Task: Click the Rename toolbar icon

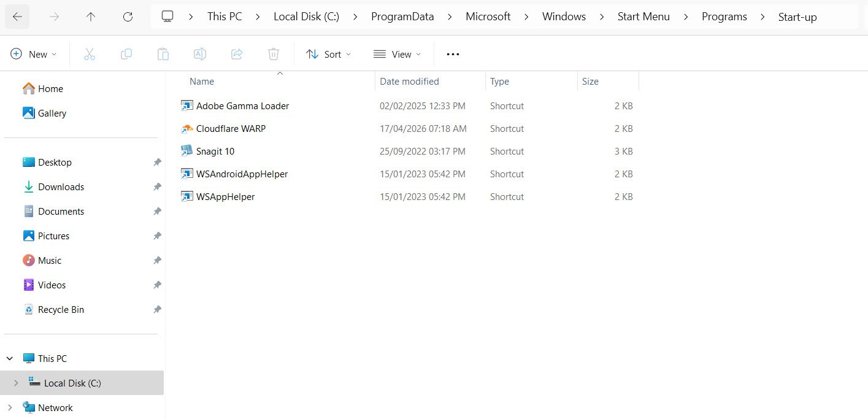Action: pos(200,54)
